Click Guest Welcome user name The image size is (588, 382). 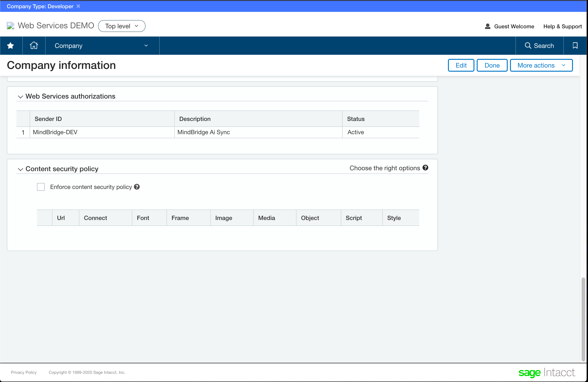pyautogui.click(x=514, y=26)
